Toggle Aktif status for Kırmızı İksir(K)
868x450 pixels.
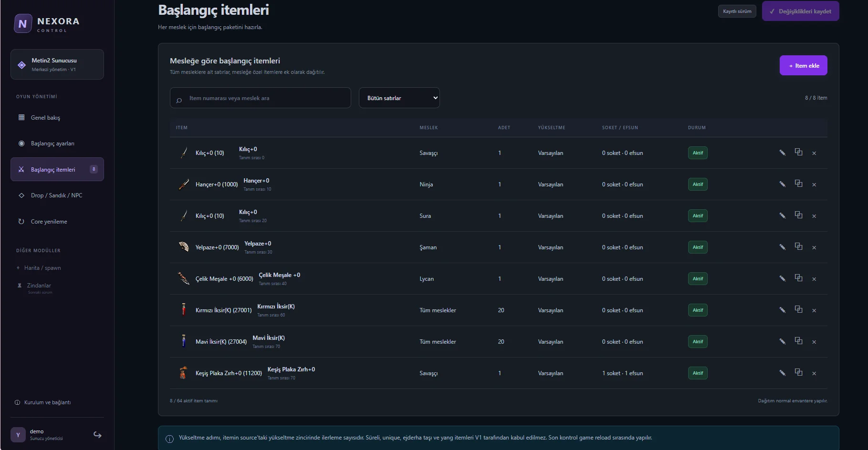click(x=698, y=310)
